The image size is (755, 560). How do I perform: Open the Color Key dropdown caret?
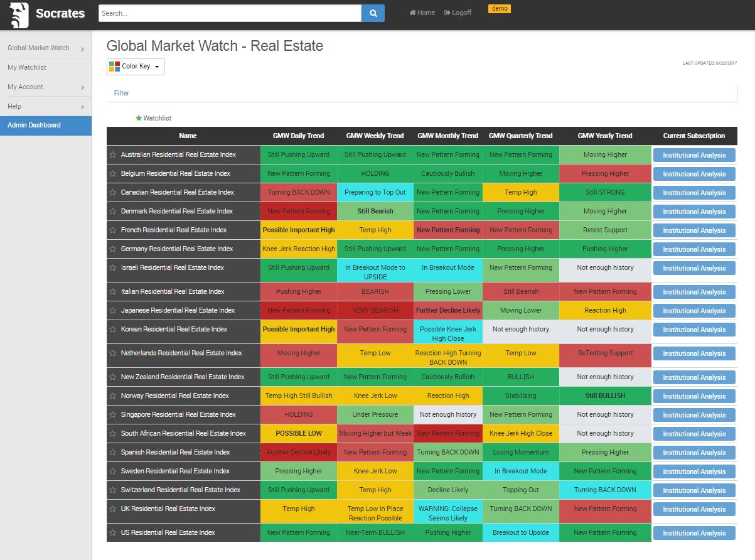157,67
